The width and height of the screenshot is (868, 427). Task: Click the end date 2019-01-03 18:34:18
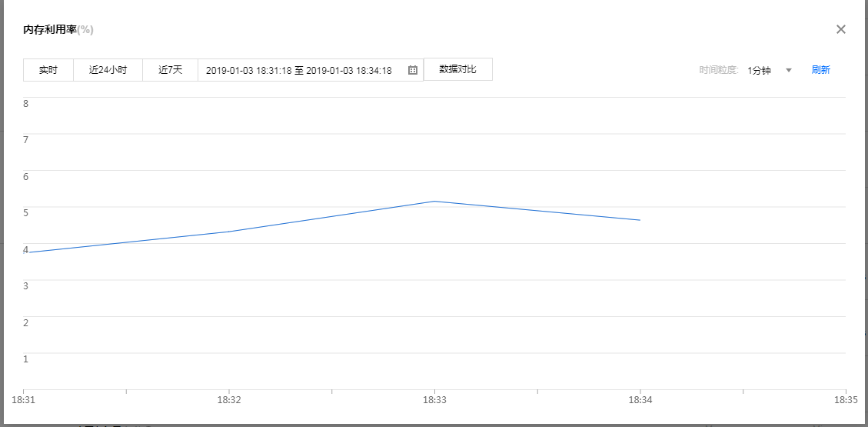[349, 70]
